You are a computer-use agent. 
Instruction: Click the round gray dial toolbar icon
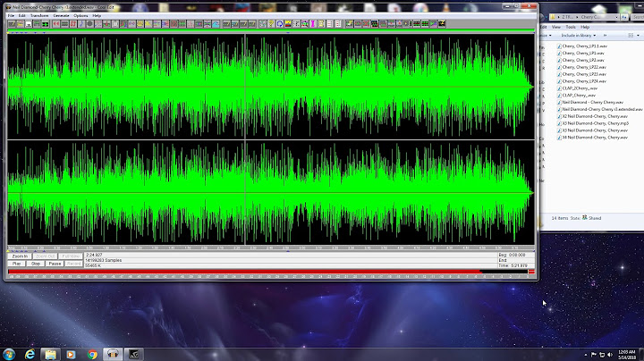pos(89,24)
